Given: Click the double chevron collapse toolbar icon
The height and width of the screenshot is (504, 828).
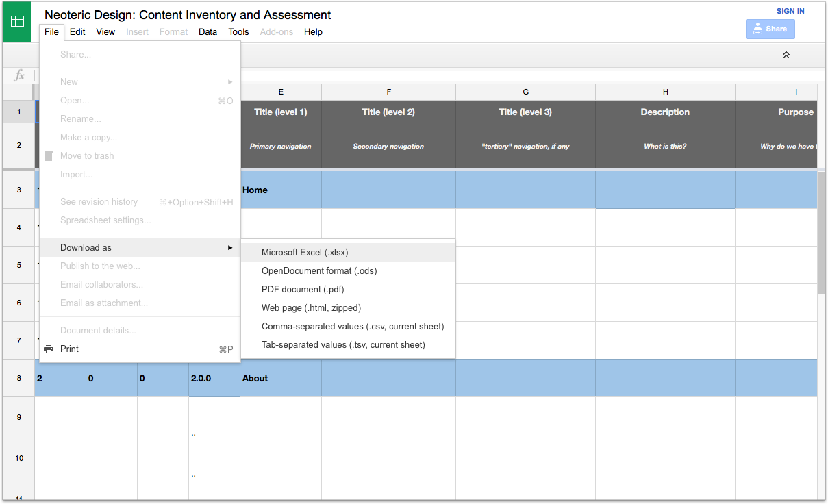Looking at the screenshot, I should coord(786,55).
